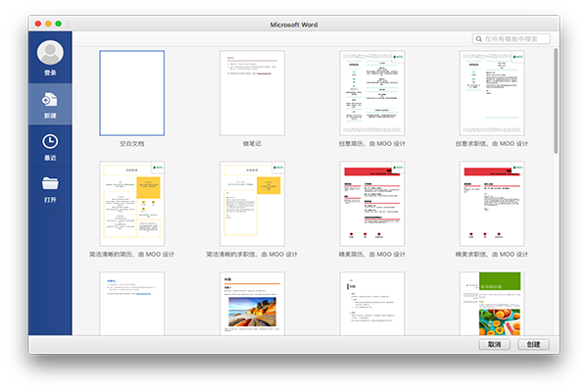Viewport: 588px width, 392px height.
Task: Select the outline-style template in bottom row
Action: pos(372,304)
